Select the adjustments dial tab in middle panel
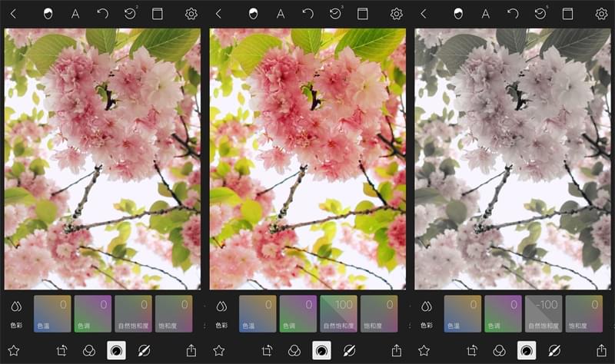Screen dimensions: 615x364 (x=321, y=350)
